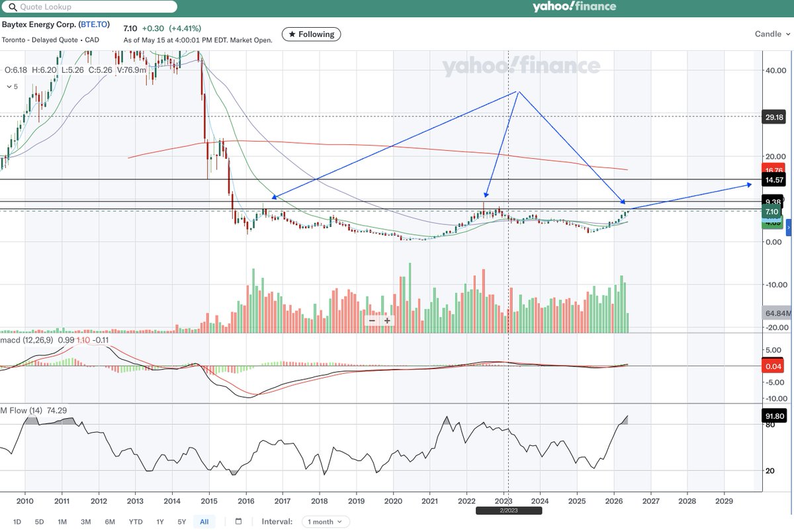Open the calendar date range picker

point(239,521)
